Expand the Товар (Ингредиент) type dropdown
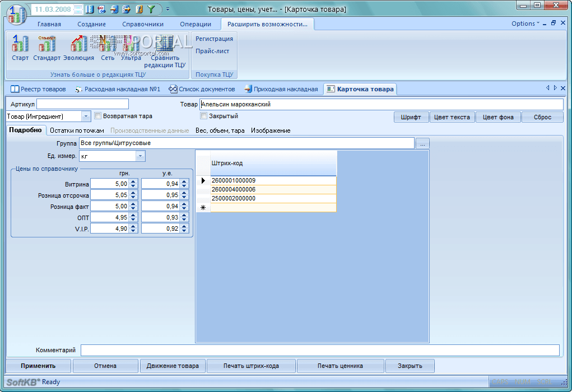The image size is (572, 392). [x=86, y=116]
